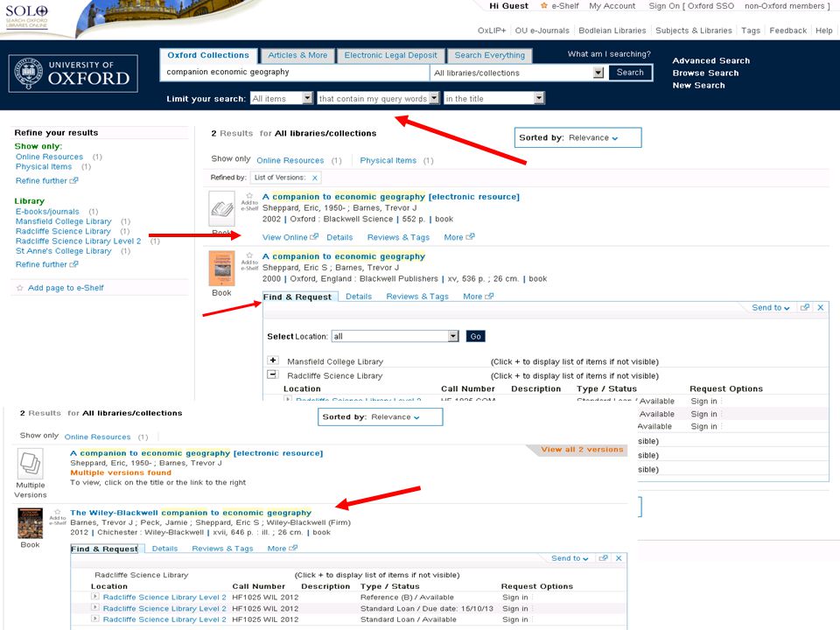Image resolution: width=840 pixels, height=630 pixels.
Task: Open My Account in the header
Action: (x=612, y=6)
